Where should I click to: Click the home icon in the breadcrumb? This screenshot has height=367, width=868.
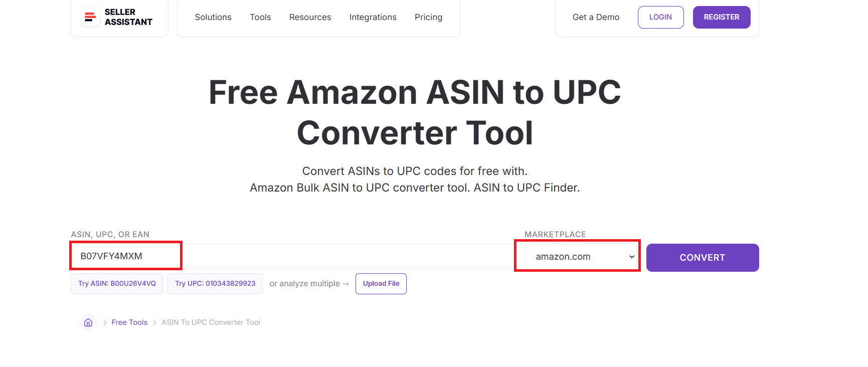(x=88, y=322)
